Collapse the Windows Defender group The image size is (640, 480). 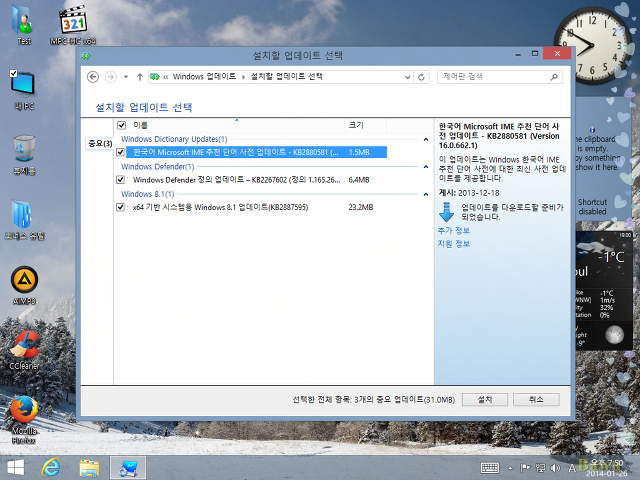pyautogui.click(x=426, y=167)
